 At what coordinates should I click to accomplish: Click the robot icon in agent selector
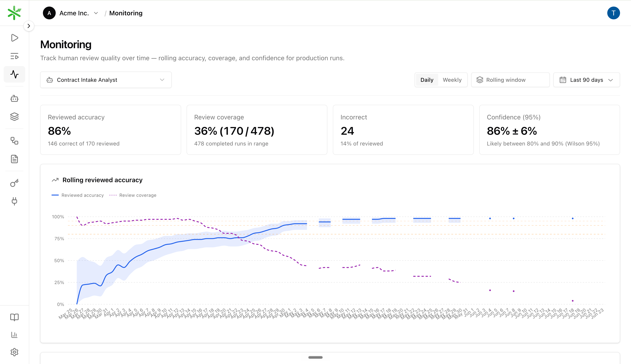(50, 80)
